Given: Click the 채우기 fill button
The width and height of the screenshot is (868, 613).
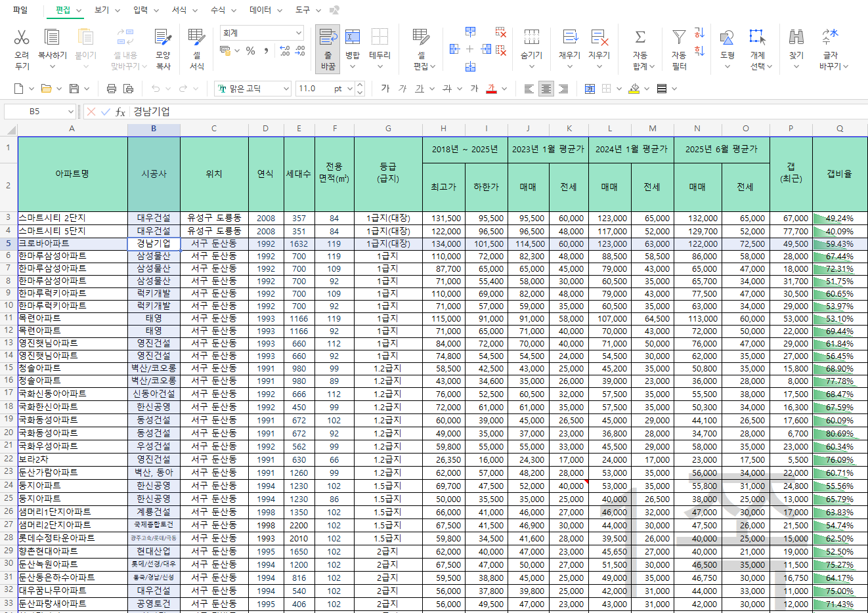Looking at the screenshot, I should point(569,37).
